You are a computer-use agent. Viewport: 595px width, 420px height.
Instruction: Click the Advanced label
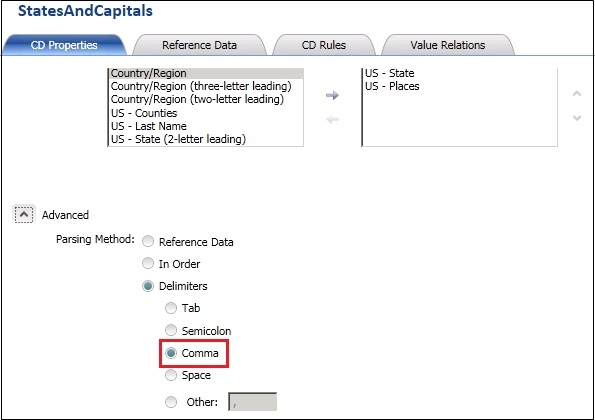point(65,215)
